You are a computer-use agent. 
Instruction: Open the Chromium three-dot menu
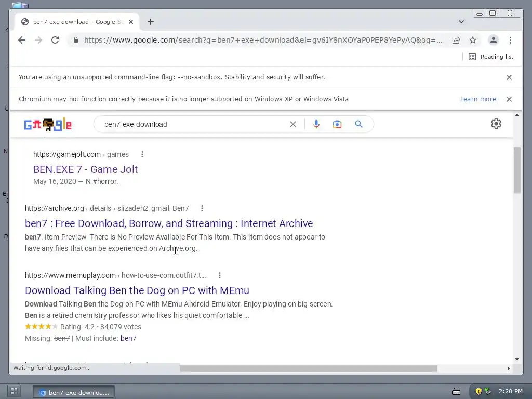pyautogui.click(x=510, y=40)
